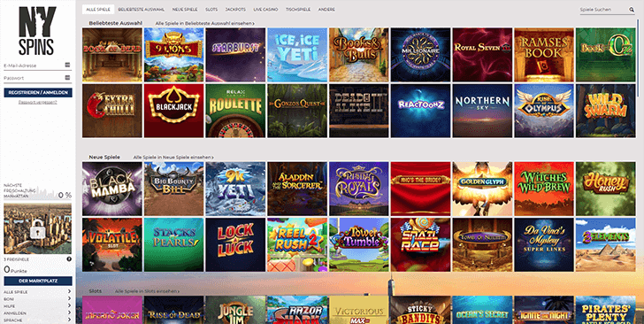Viewport: 644px width, 324px height.
Task: Open Witches Wild Brew game
Action: tap(544, 189)
